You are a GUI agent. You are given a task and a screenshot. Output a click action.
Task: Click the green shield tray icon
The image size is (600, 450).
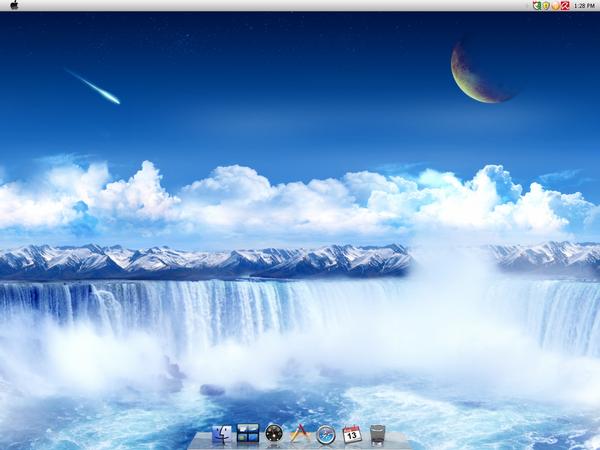537,5
